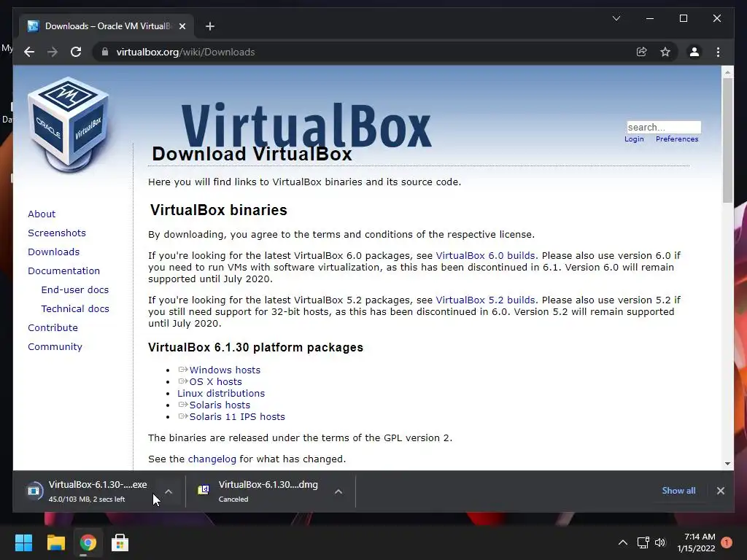This screenshot has width=747, height=560.
Task: Open the Windows Start menu
Action: click(23, 542)
